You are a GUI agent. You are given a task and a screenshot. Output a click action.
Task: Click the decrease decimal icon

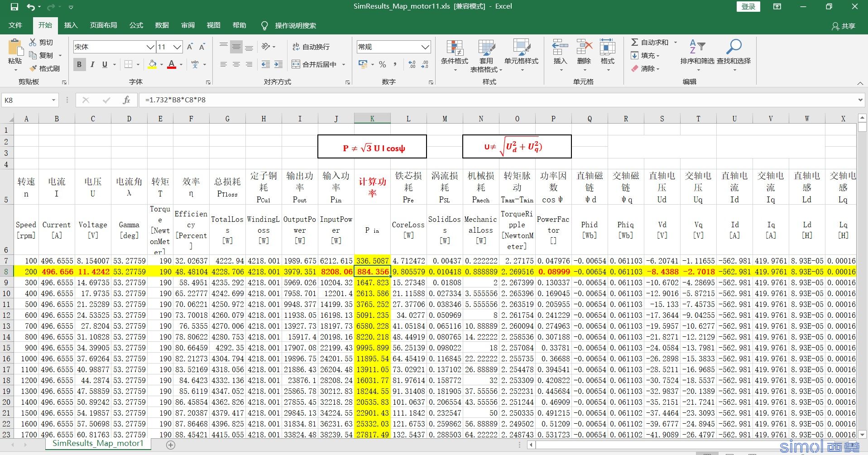click(x=425, y=64)
